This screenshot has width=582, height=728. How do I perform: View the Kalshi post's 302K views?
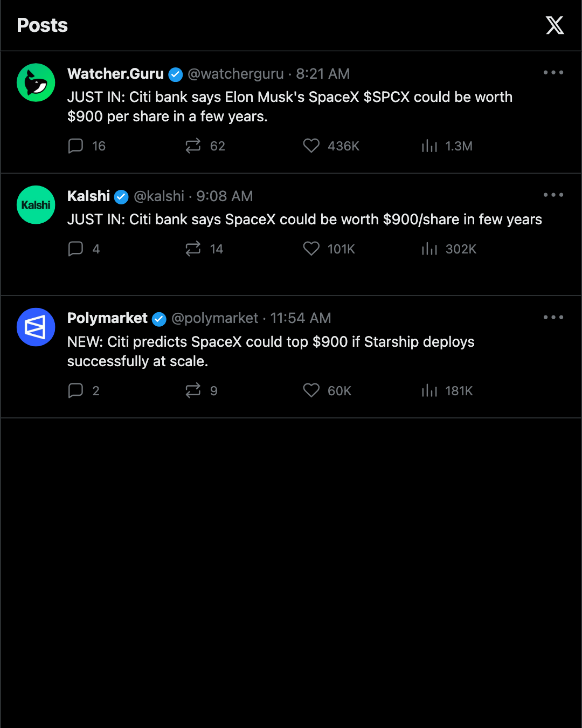449,249
